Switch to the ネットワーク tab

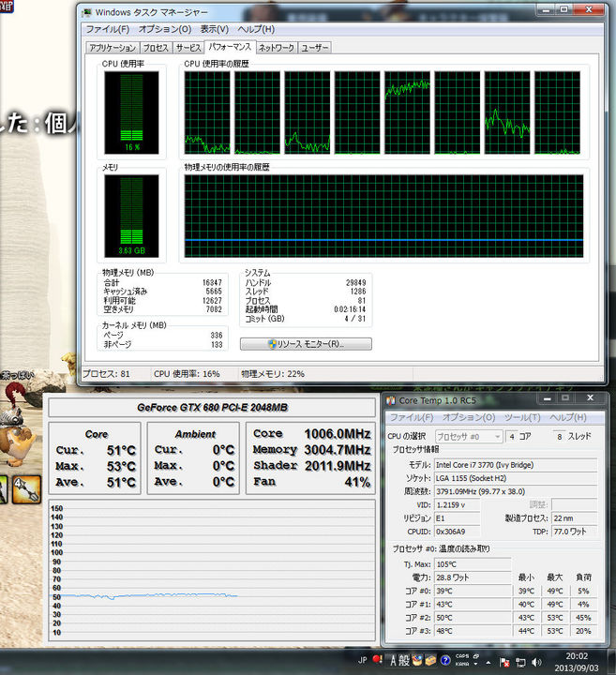277,48
